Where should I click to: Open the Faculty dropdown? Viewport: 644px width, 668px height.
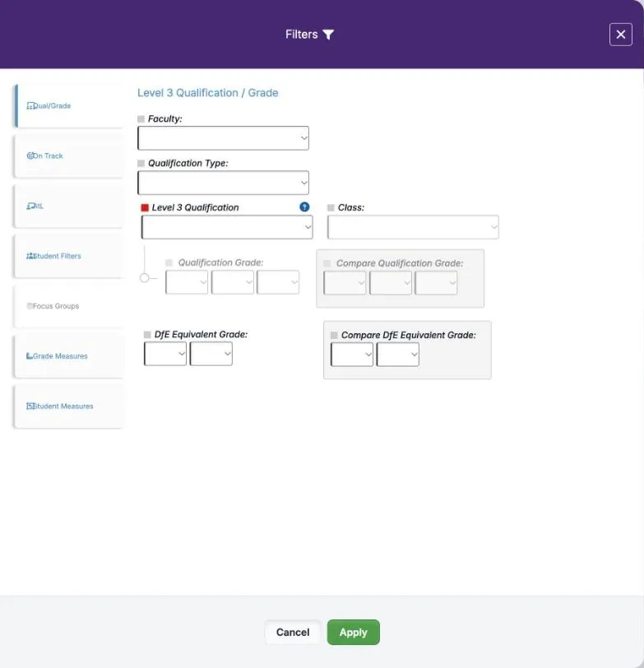coord(223,138)
